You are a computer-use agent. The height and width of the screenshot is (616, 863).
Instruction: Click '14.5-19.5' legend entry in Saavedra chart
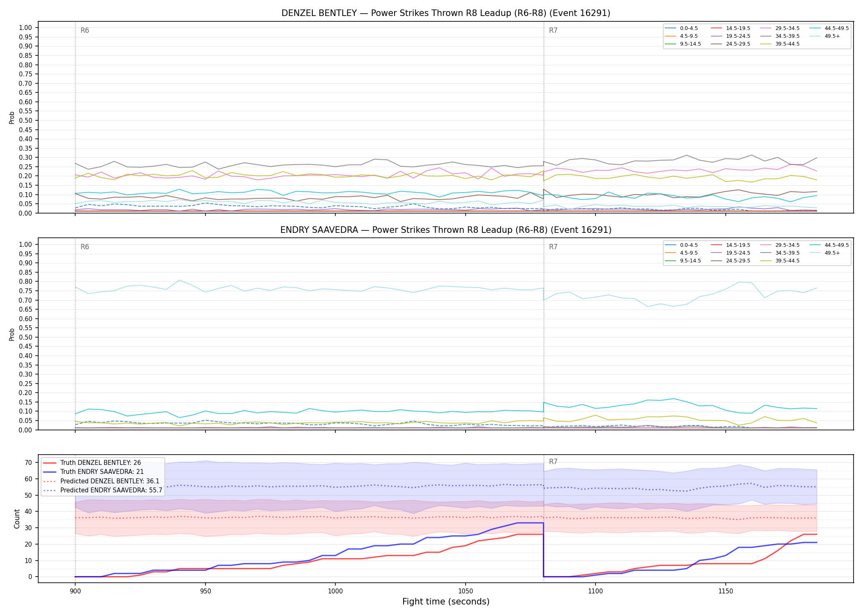731,245
